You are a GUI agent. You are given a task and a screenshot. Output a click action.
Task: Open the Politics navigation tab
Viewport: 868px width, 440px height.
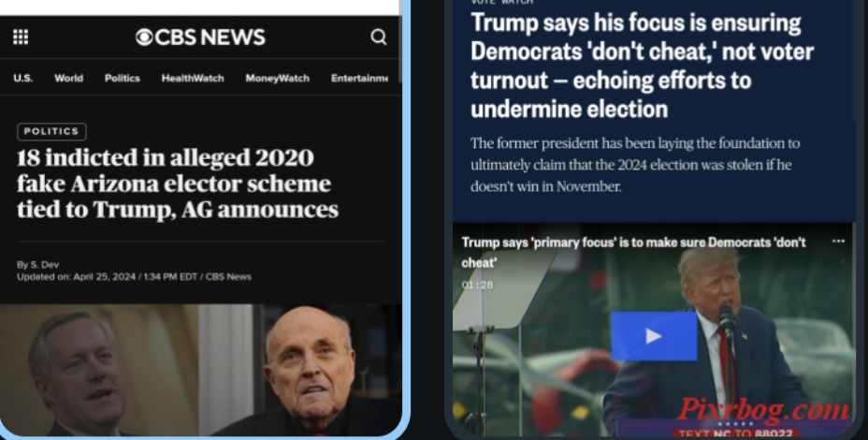point(123,78)
